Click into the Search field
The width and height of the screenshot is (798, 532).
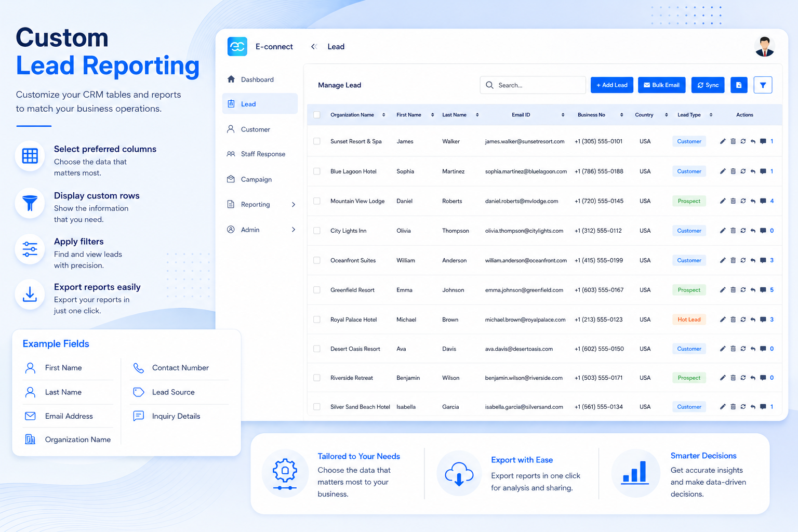click(x=533, y=85)
